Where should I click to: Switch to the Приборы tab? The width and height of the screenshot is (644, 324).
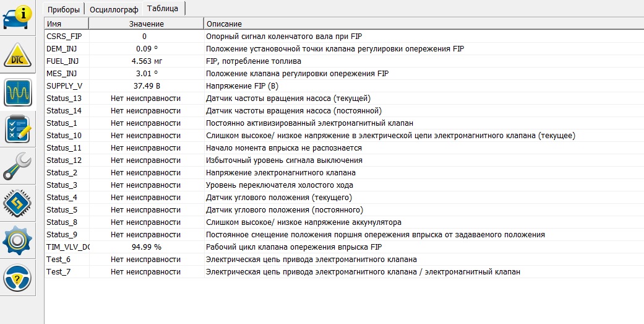pos(63,9)
